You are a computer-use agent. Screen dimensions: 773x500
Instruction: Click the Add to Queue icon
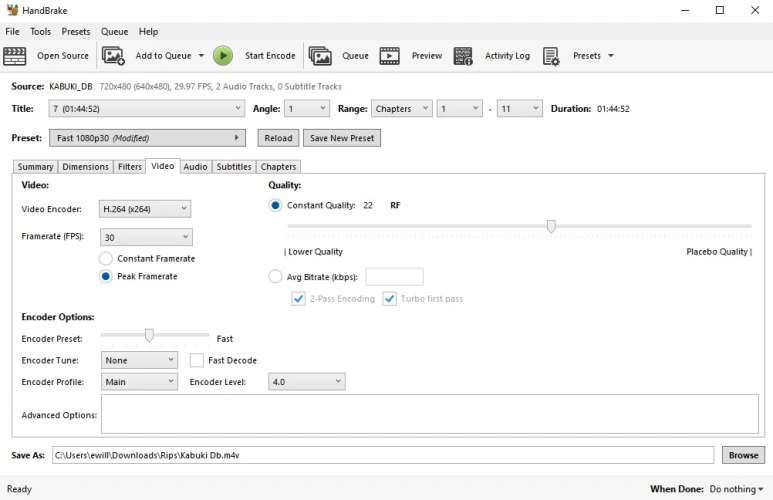(x=114, y=56)
